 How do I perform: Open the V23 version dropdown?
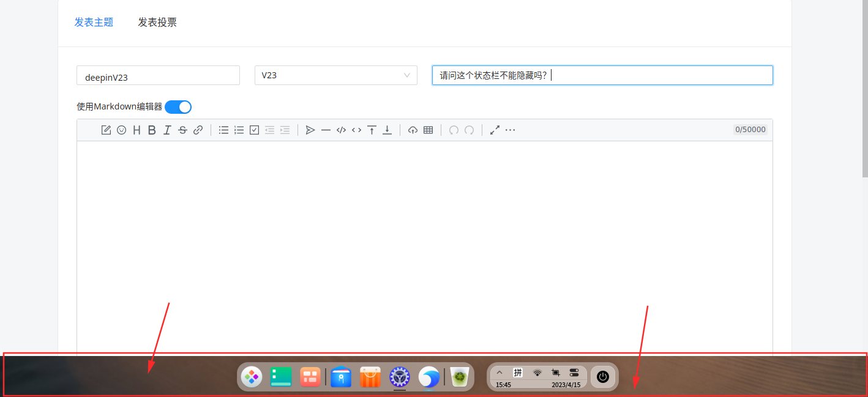tap(335, 75)
